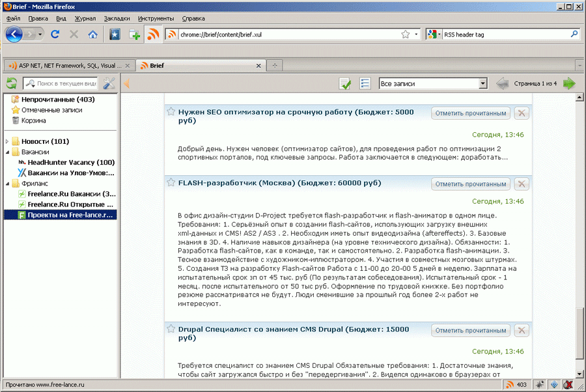586x392 pixels.
Task: Click the stop loading X icon
Action: (74, 35)
